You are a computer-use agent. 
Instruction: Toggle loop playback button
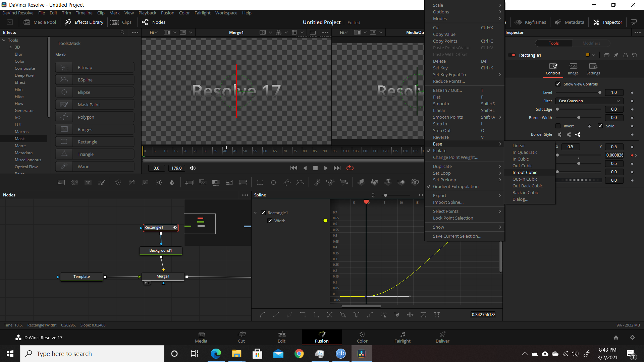[350, 168]
